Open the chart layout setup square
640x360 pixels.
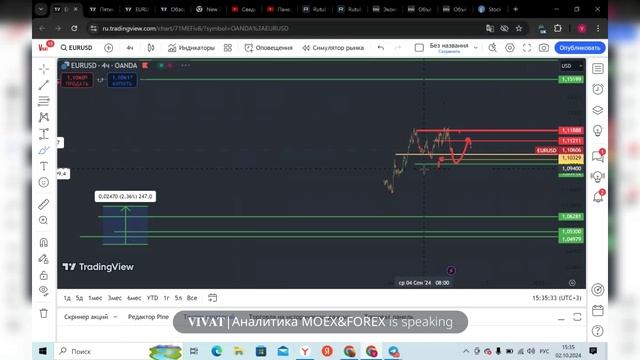(419, 48)
